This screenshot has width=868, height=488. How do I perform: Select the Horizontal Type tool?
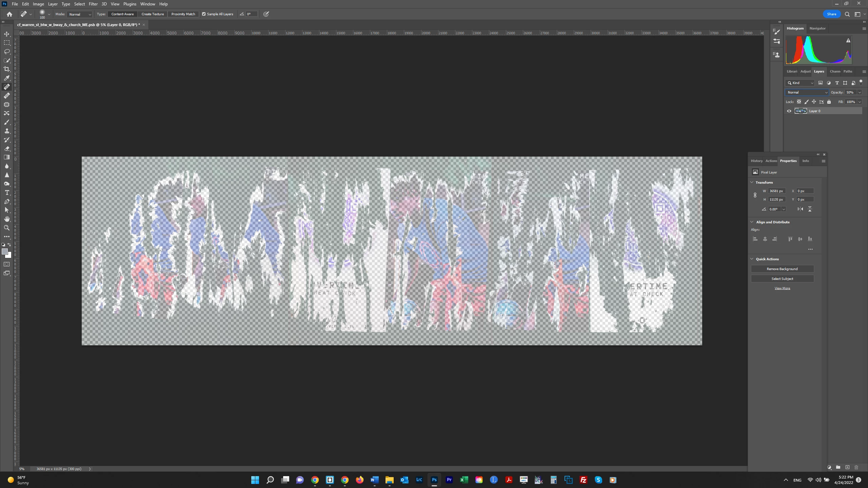7,192
